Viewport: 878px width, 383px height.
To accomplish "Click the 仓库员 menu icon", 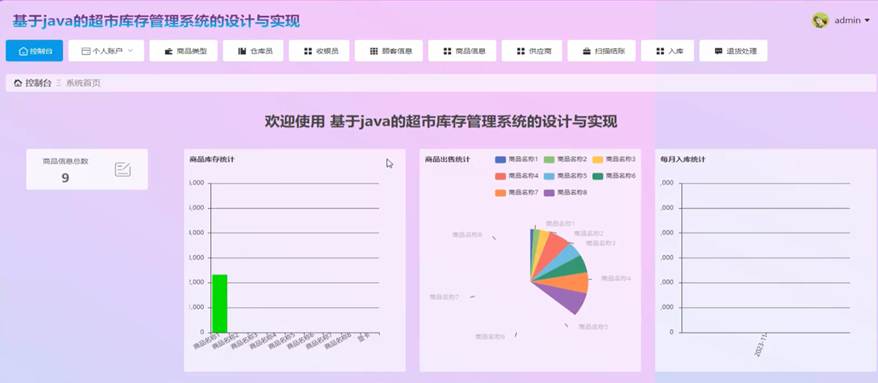I will (x=242, y=51).
